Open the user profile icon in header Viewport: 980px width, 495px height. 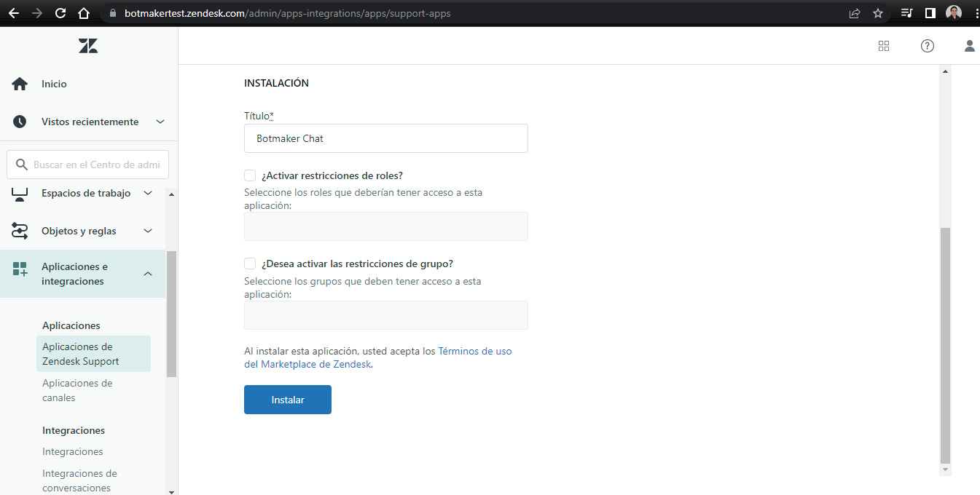click(970, 46)
